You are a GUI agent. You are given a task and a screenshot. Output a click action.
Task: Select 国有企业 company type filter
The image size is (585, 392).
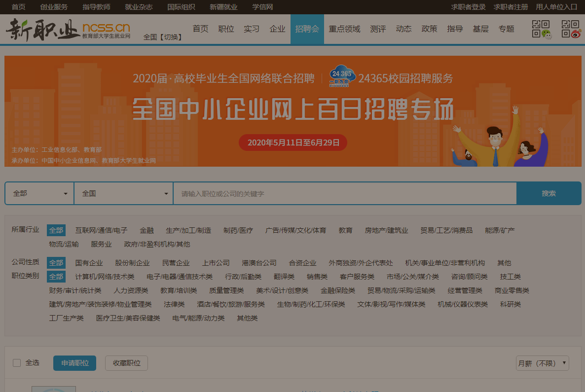[x=89, y=263]
